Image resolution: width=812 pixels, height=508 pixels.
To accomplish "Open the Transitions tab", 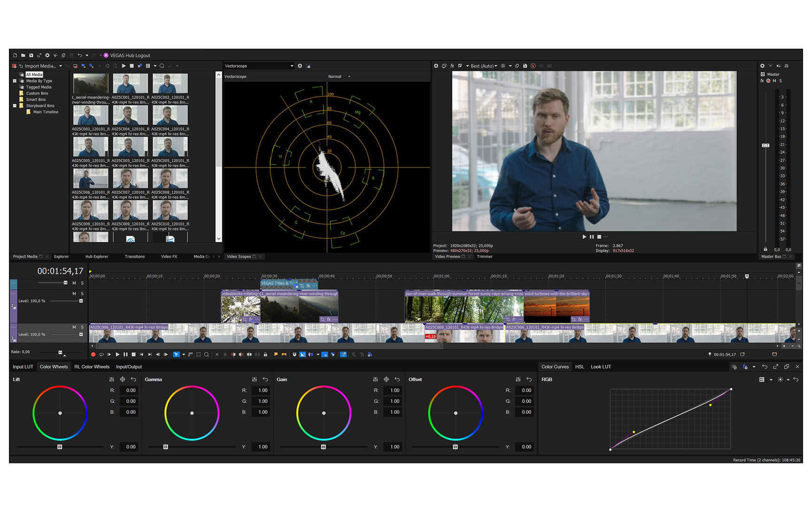I will click(x=135, y=256).
